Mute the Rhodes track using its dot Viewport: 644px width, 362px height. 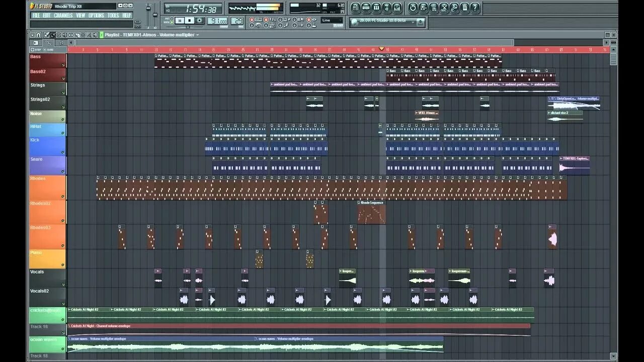(63, 197)
